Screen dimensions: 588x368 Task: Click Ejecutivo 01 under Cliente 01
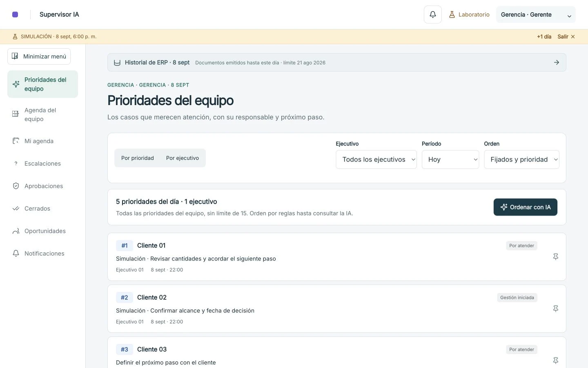[130, 270]
